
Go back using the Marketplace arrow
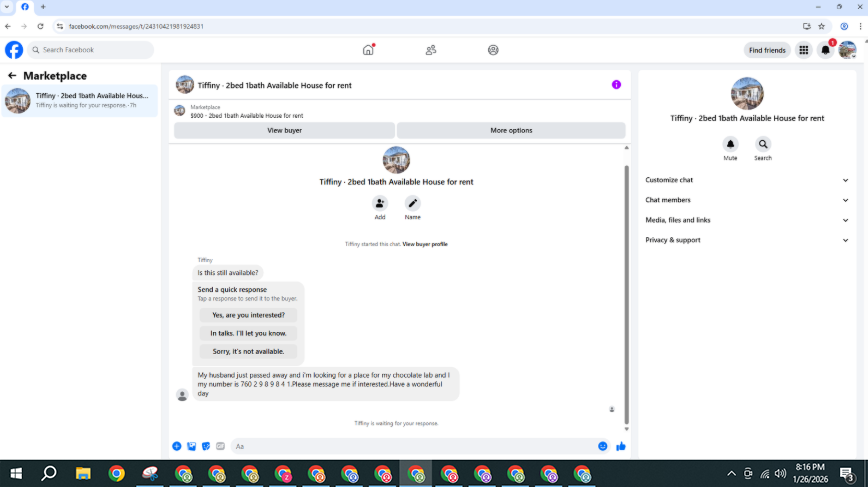12,75
